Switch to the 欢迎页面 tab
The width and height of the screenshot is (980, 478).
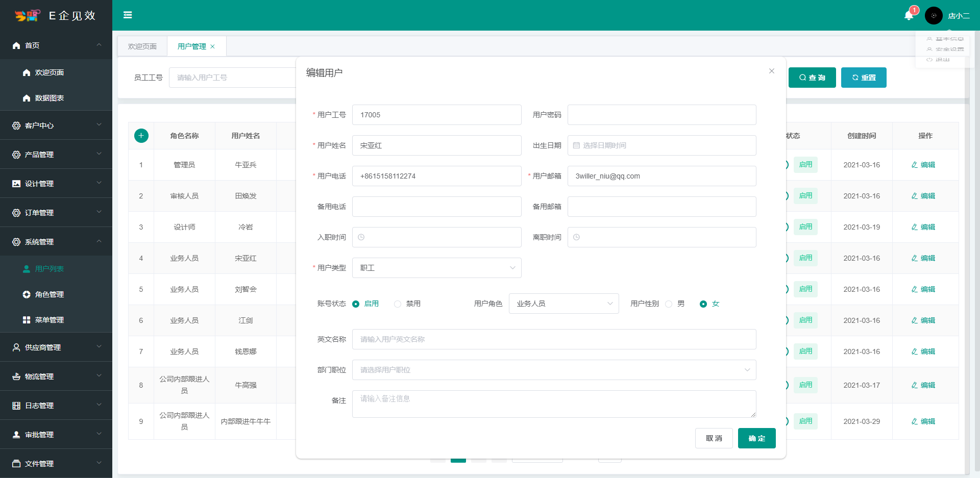(142, 46)
